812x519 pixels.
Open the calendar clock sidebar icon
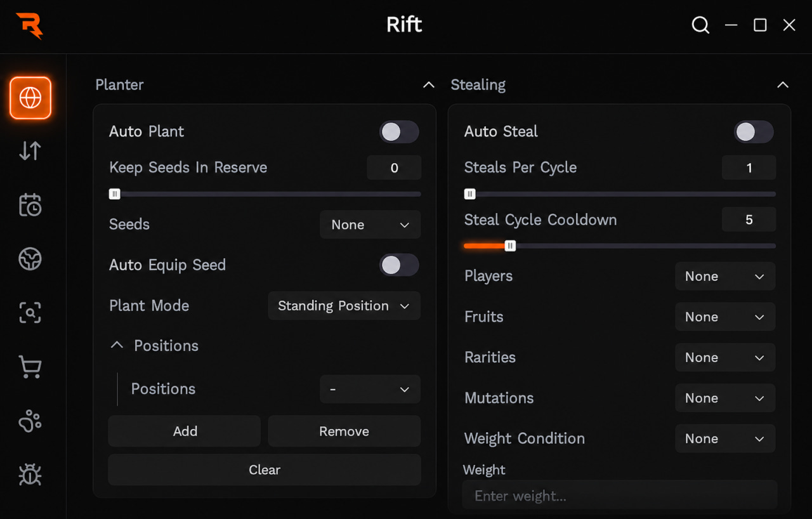tap(30, 206)
